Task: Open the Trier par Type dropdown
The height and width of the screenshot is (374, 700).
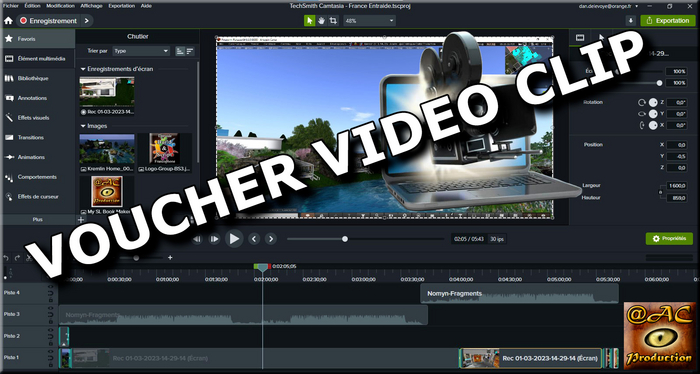Action: 141,51
